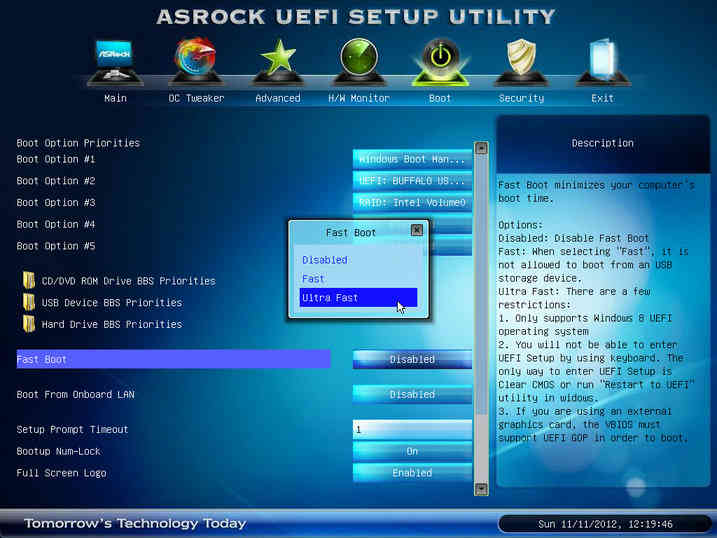Choose Ultra Fast in Fast Boot popup
The image size is (717, 538).
[x=358, y=298]
